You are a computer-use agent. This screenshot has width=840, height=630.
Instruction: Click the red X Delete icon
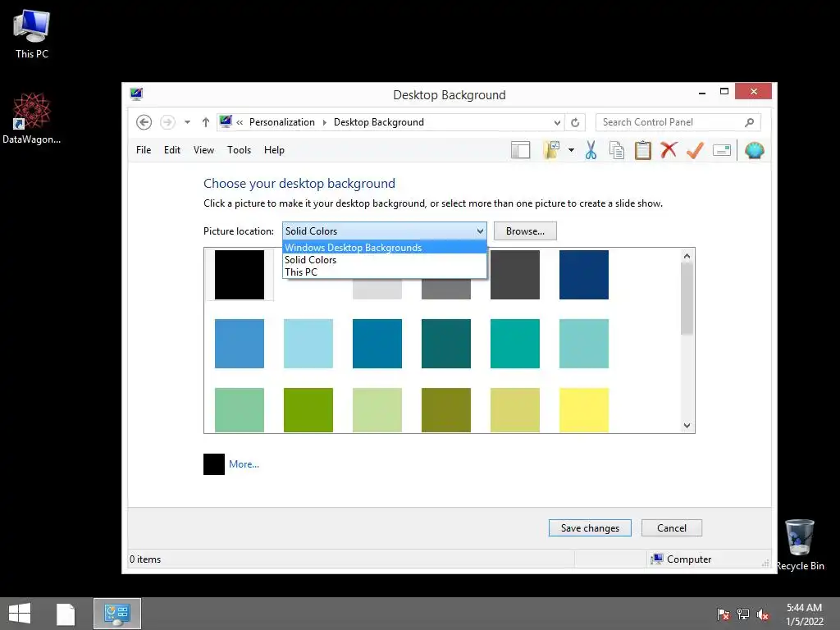(x=669, y=150)
